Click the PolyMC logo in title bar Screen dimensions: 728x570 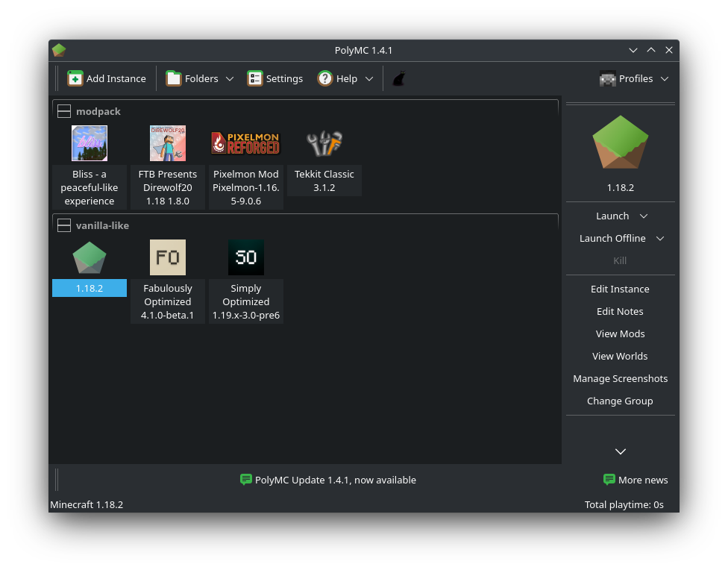(59, 50)
